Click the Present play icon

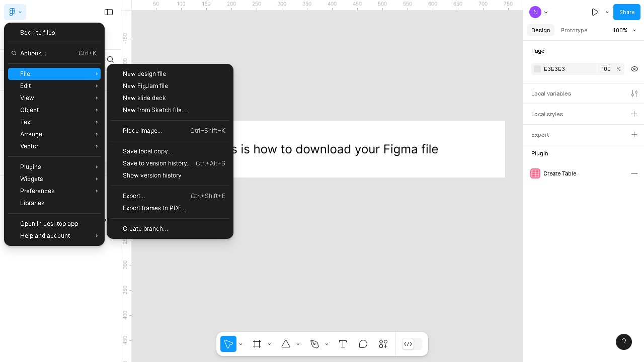595,12
